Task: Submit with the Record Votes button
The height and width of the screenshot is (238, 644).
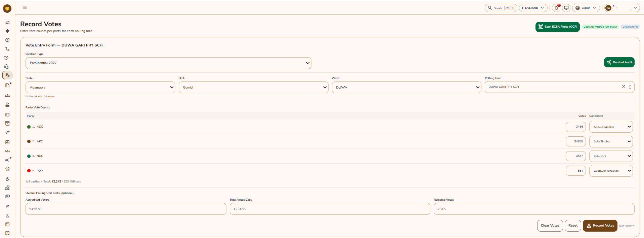Action: [600, 226]
